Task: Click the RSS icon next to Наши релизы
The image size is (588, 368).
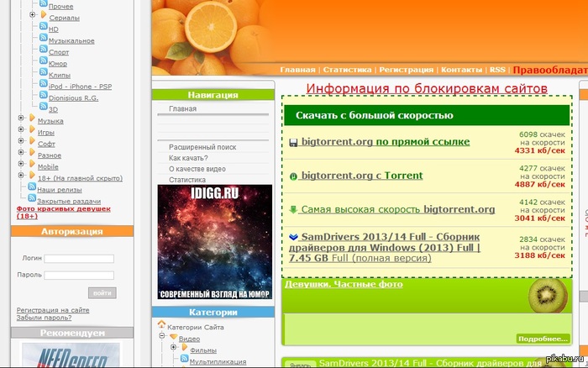Action: (32, 190)
